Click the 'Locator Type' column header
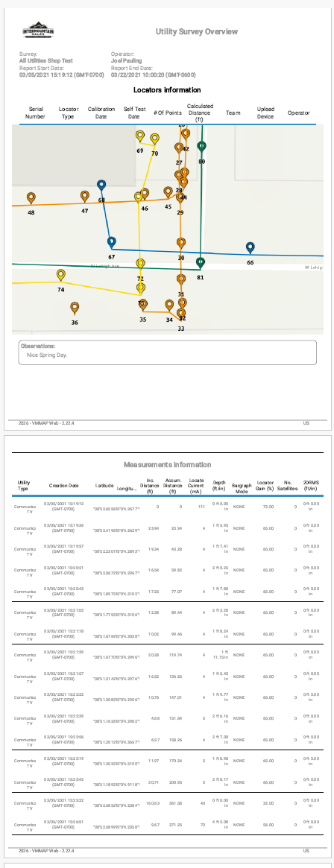This screenshot has width=334, height=868. tap(69, 113)
